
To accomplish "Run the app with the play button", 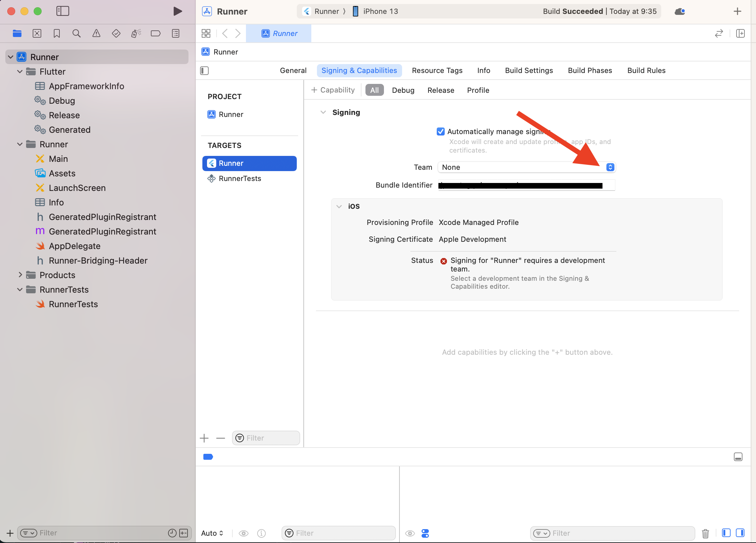I will click(x=178, y=11).
